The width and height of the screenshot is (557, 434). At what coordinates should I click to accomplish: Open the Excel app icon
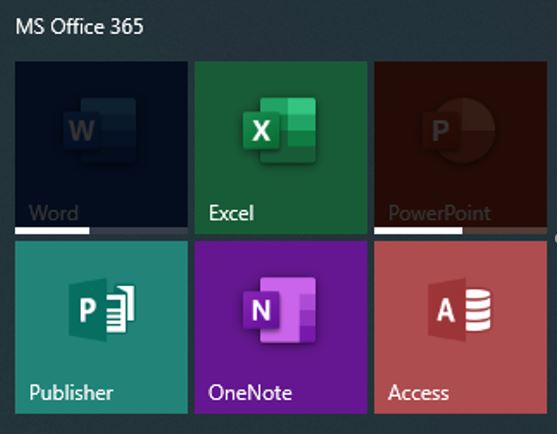tap(280, 130)
